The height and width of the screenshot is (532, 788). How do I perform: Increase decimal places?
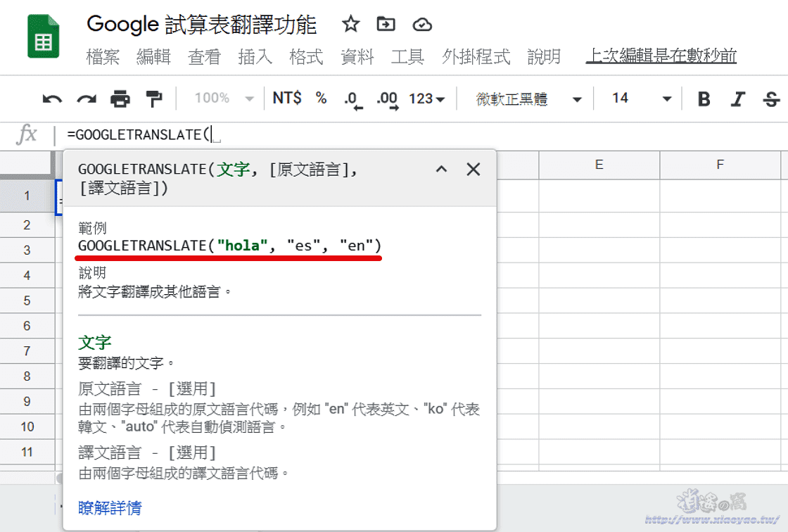[x=388, y=99]
